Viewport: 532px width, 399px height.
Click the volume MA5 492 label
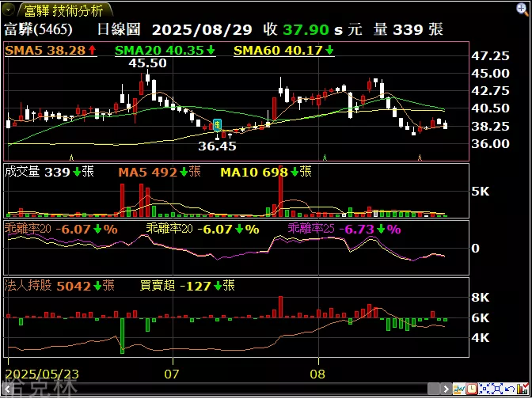pos(159,173)
